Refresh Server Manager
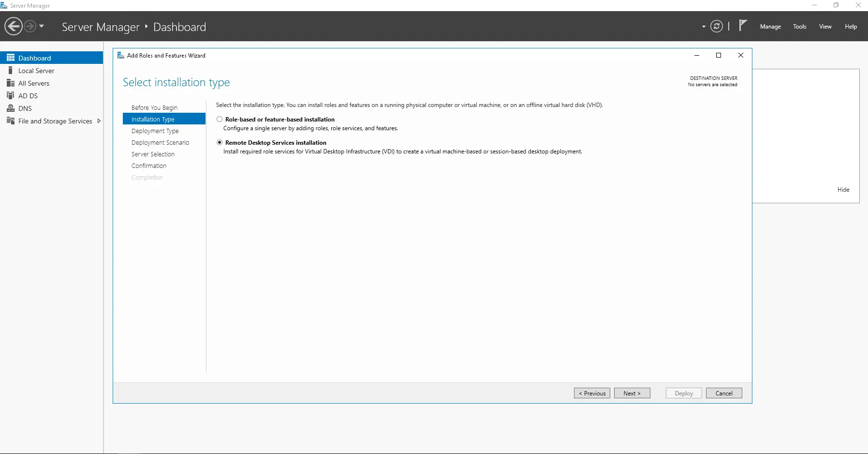 pos(717,26)
